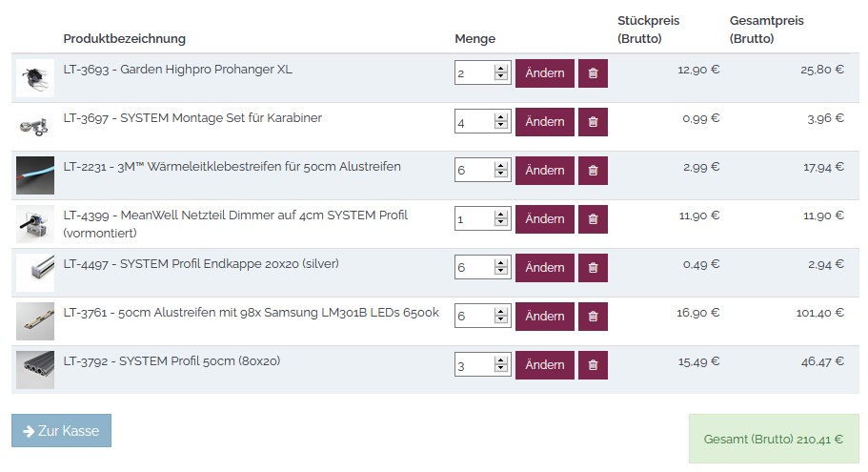This screenshot has width=868, height=472.
Task: Open LT-4497 SYSTEM Profil Endkappe link
Action: coord(201,264)
